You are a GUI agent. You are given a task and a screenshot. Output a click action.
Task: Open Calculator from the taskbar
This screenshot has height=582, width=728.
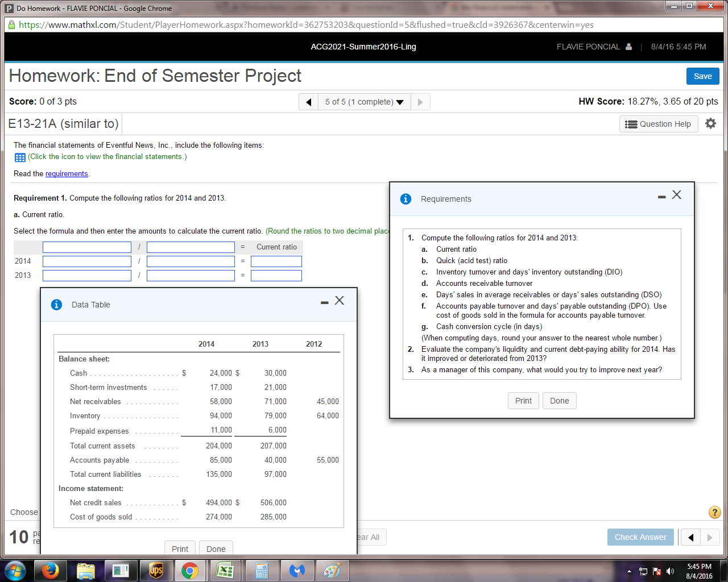pyautogui.click(x=261, y=570)
